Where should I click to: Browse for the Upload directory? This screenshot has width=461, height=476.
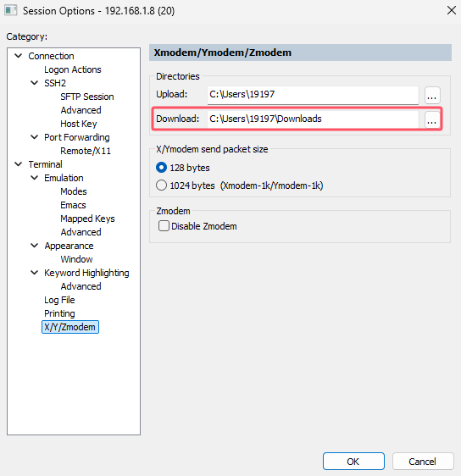432,96
